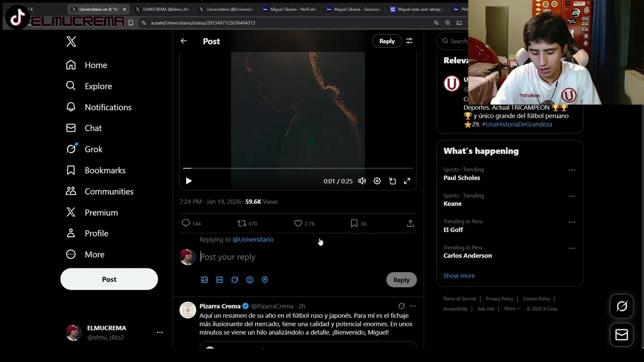Open the Keane trending topic
This screenshot has width=644, height=362.
[x=452, y=204]
